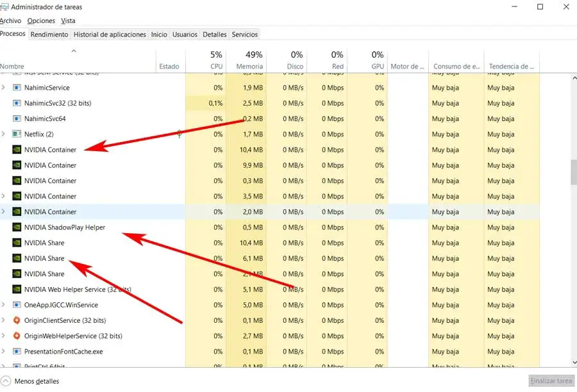The width and height of the screenshot is (577, 392).
Task: Click the NVIDIA ShadowPlay Helper process icon
Action: point(17,227)
